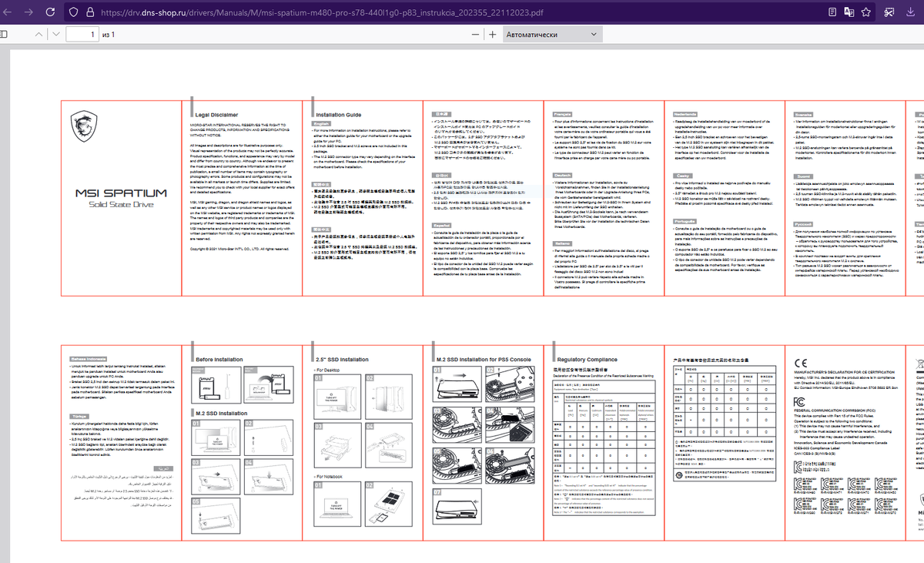The width and height of the screenshot is (924, 563).
Task: Open the browser downloads panel
Action: 912,12
